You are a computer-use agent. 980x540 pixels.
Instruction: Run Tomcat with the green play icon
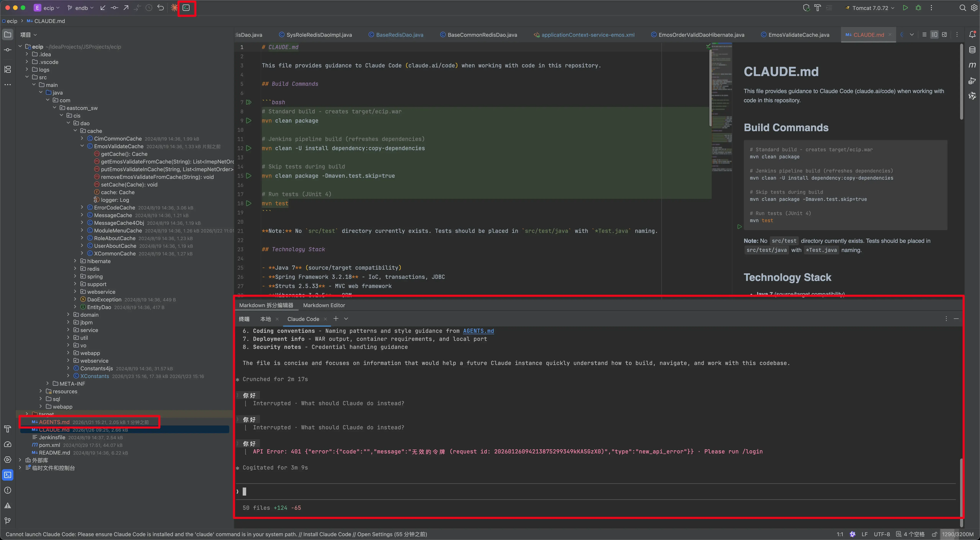(x=905, y=8)
